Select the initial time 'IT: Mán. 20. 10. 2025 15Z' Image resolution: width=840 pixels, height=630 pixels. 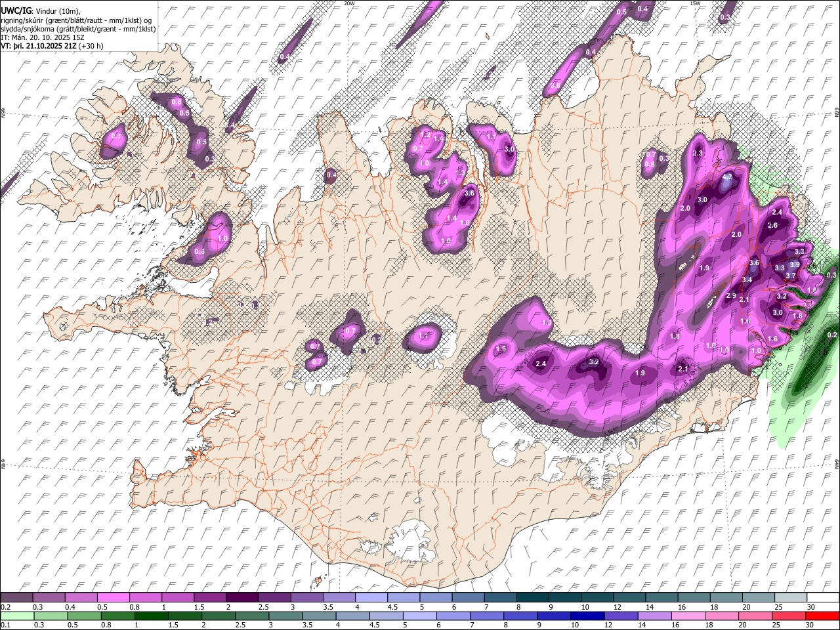pyautogui.click(x=43, y=37)
